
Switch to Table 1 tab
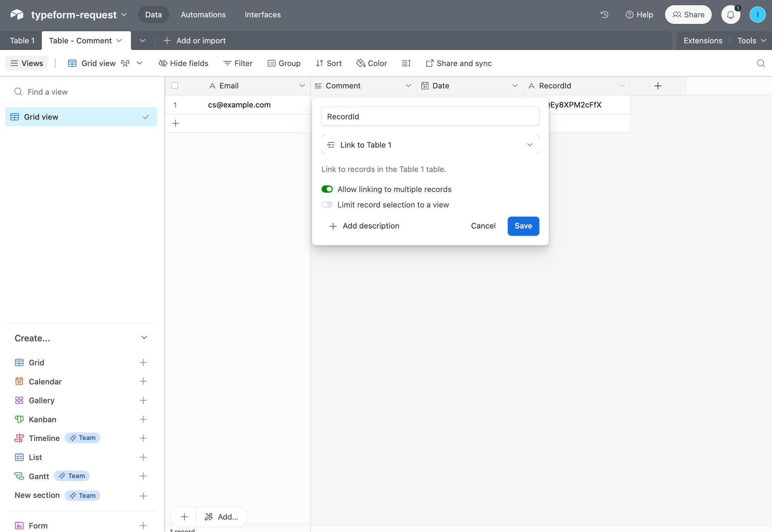click(x=22, y=41)
